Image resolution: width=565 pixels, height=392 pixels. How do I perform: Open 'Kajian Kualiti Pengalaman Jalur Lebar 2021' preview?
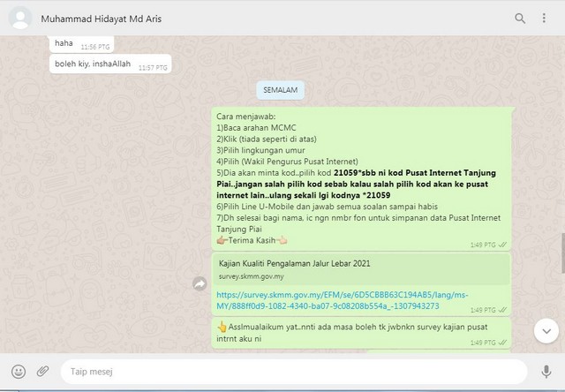click(360, 268)
